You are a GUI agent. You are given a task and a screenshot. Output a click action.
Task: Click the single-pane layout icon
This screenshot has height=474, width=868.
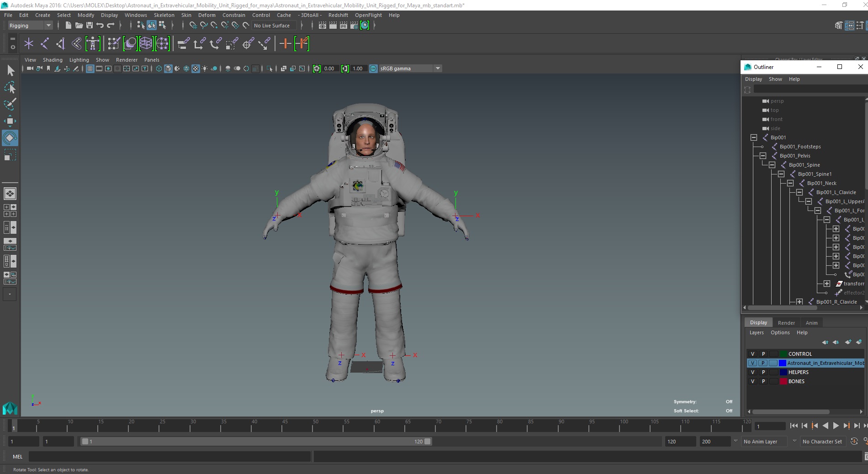pos(10,194)
